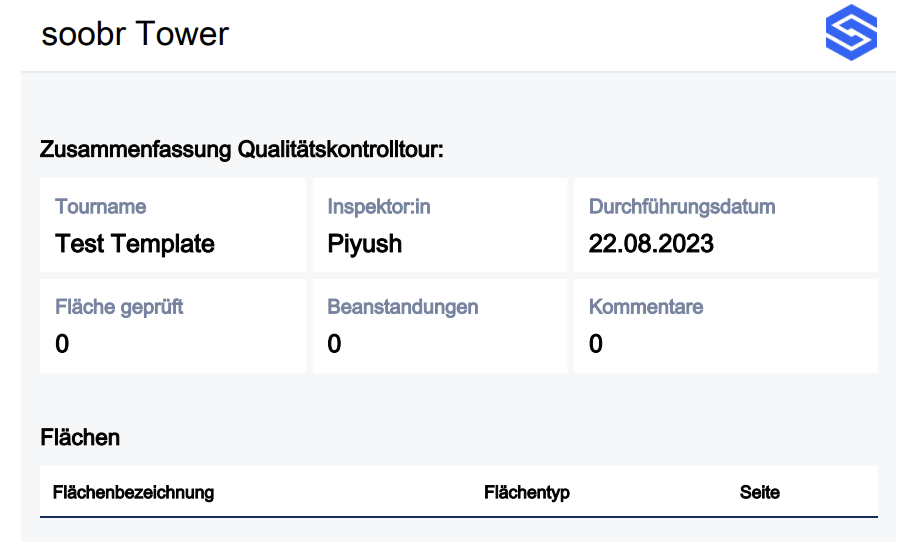Click the soobr logo icon
This screenshot has width=907, height=542.
[x=851, y=34]
